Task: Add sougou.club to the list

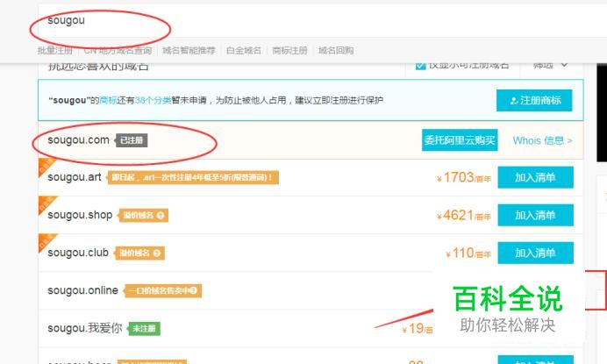Action: tap(535, 253)
